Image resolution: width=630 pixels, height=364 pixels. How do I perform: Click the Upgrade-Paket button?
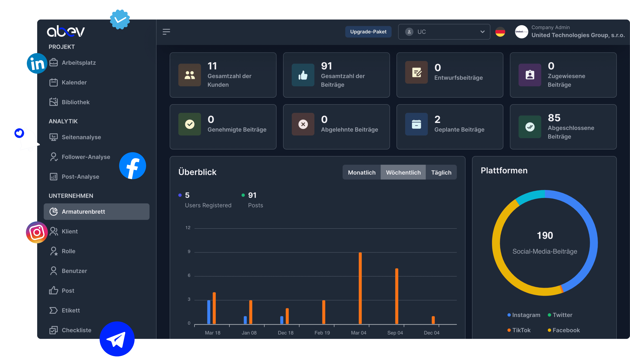368,32
